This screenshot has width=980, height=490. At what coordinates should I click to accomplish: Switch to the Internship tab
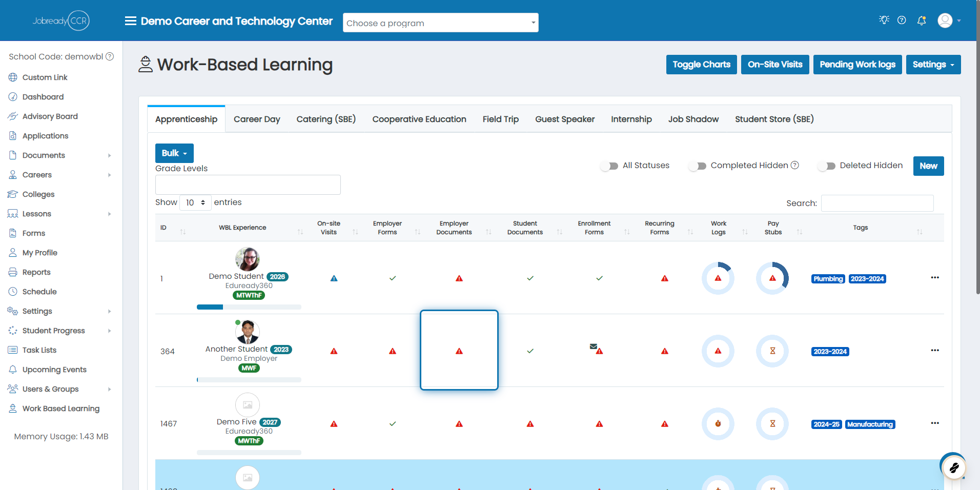[631, 119]
